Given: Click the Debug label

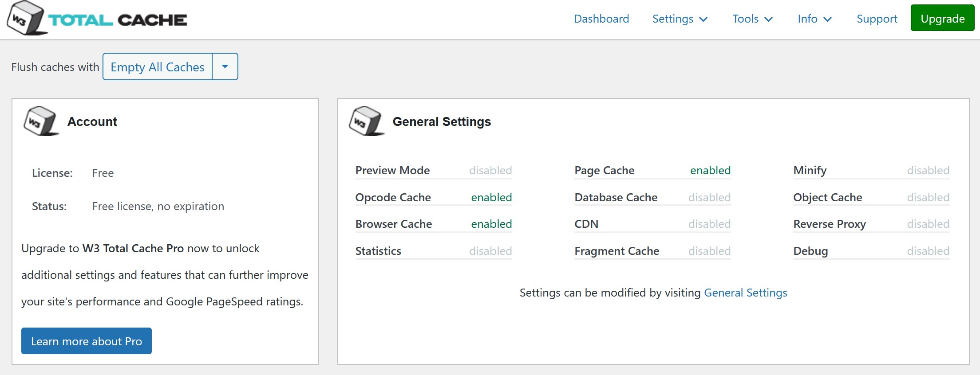Looking at the screenshot, I should click(x=810, y=251).
